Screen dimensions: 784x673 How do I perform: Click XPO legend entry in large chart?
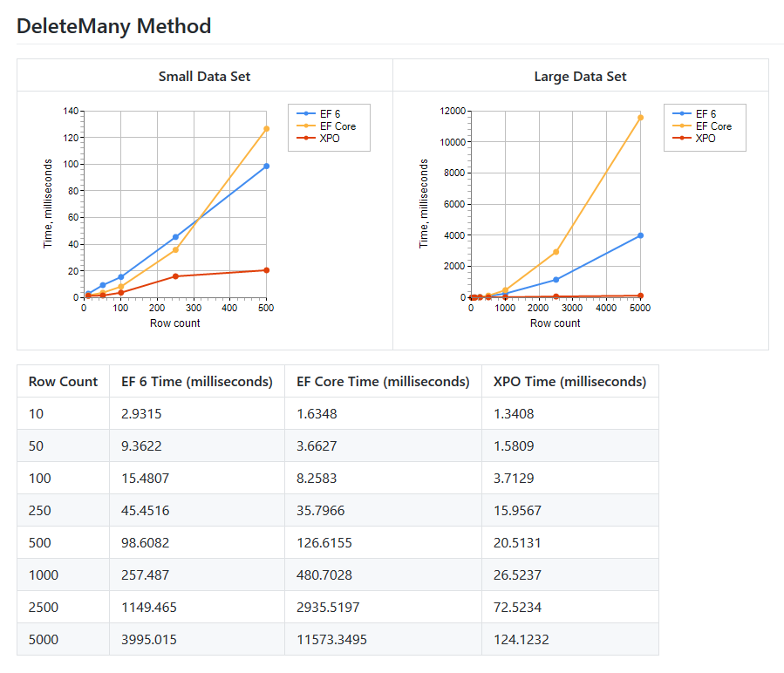(x=694, y=139)
